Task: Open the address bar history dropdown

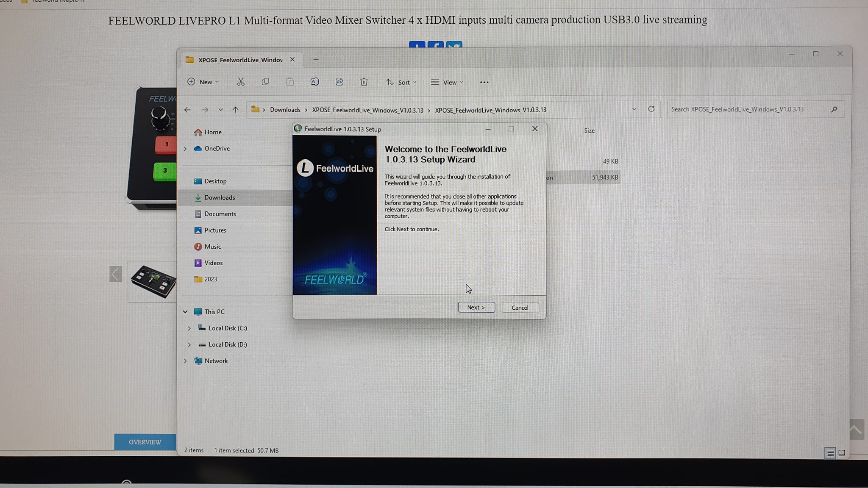Action: pos(634,109)
